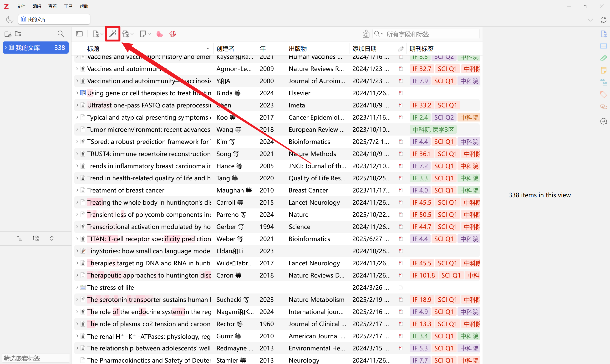Click the sync refresh icon
The width and height of the screenshot is (610, 364).
click(x=603, y=20)
